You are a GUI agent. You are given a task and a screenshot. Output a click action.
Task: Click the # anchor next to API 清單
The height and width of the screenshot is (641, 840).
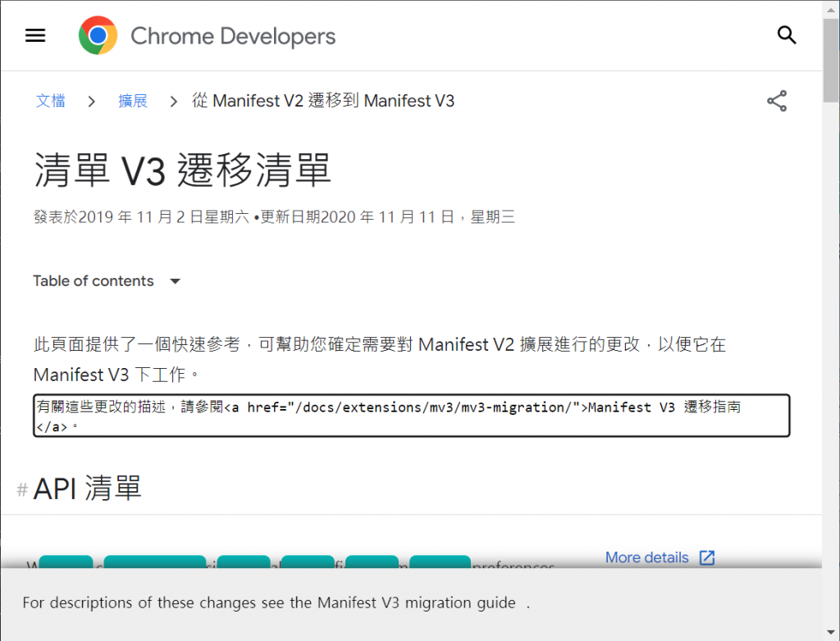pos(22,489)
